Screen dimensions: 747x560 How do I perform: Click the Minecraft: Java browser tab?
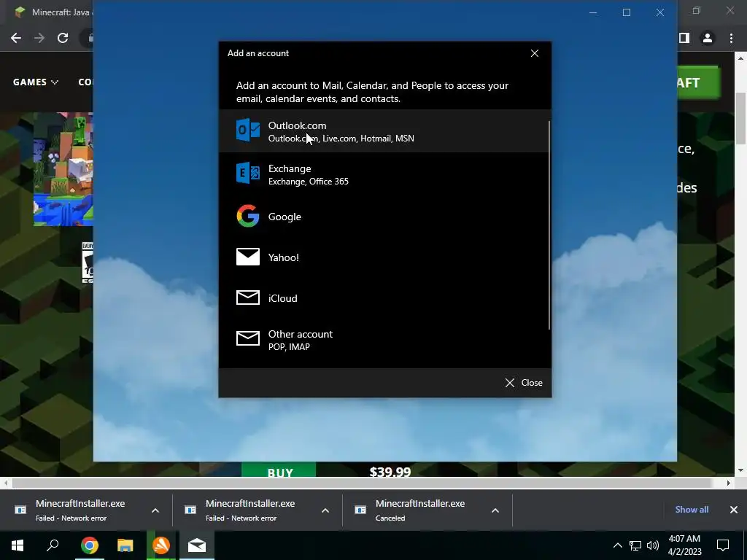[53, 12]
